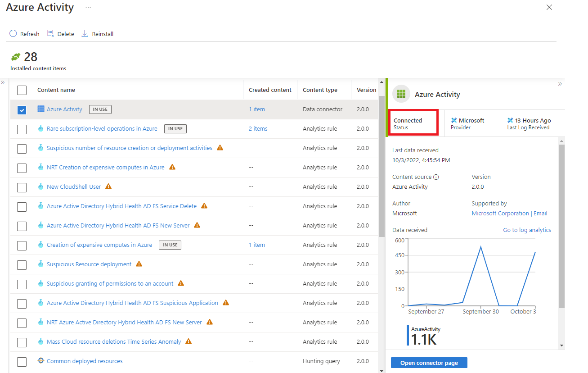Check the Rare subscription-level operations checkbox

point(22,129)
